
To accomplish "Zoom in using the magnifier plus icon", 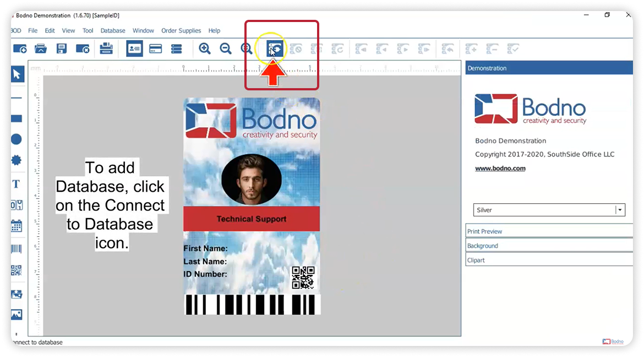I will click(205, 49).
